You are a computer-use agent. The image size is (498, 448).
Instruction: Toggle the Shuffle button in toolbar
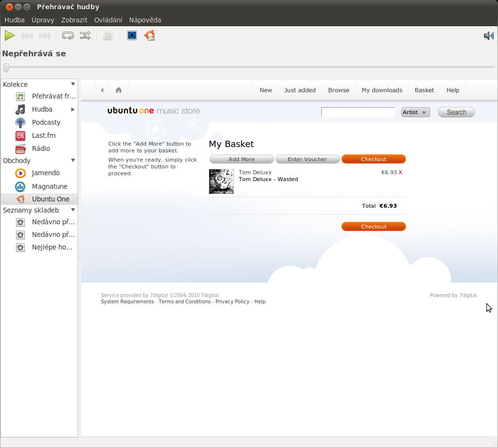pos(85,35)
